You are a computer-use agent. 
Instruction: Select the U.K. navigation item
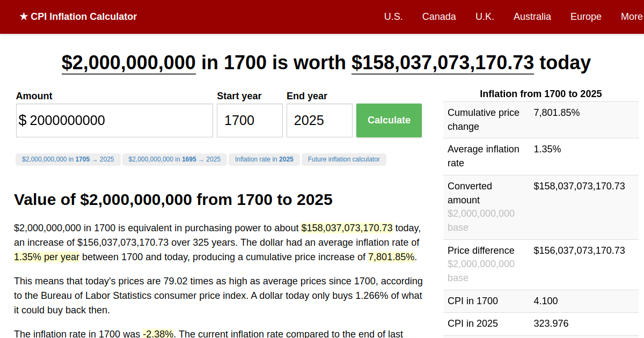[x=485, y=17]
